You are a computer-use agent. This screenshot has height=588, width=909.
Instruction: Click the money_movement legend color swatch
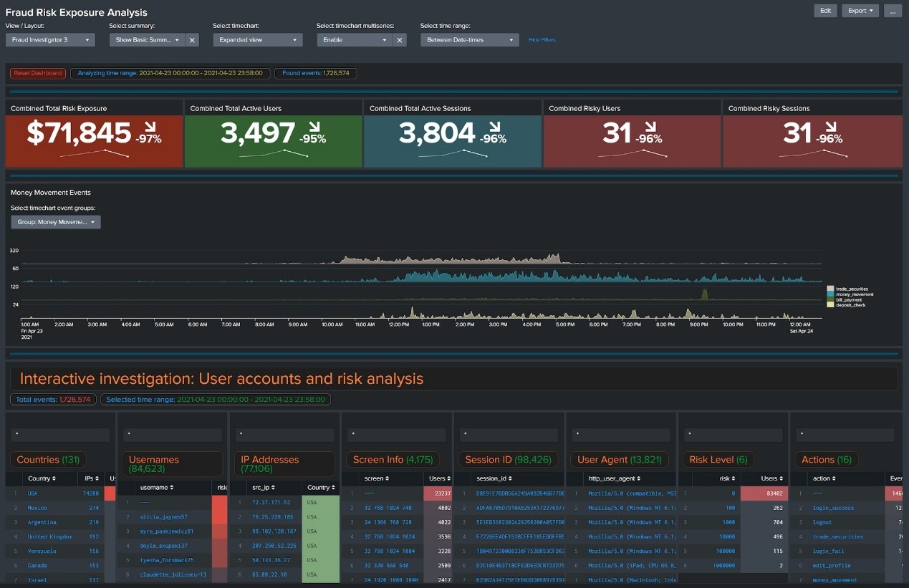[830, 294]
